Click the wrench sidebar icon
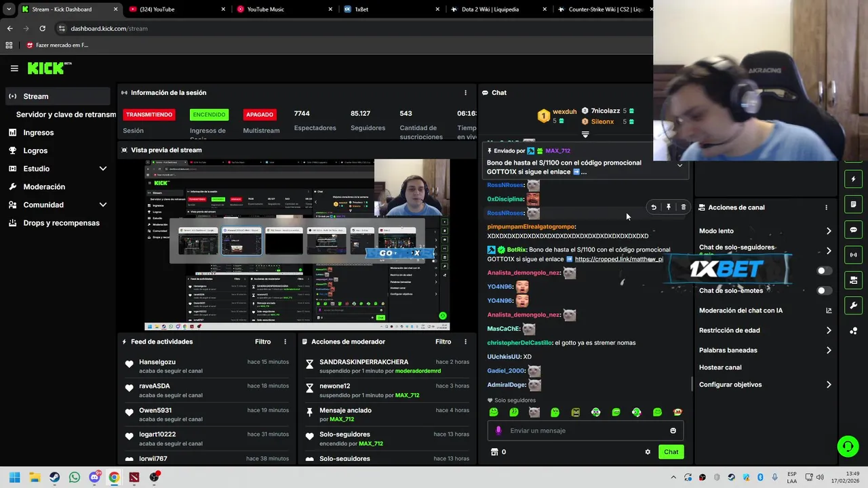Image resolution: width=868 pixels, height=488 pixels. tap(854, 305)
